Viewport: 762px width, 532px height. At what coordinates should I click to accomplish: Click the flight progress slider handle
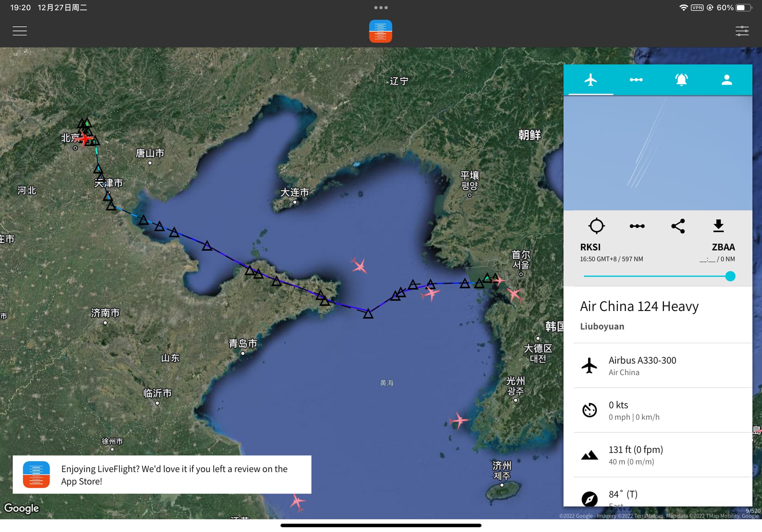[730, 276]
